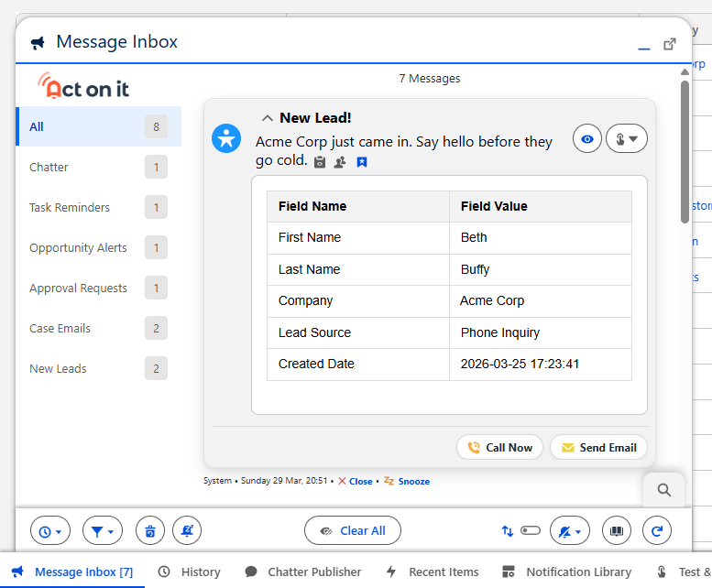Click the blue bookmark star icon
The height and width of the screenshot is (588, 712).
[362, 162]
